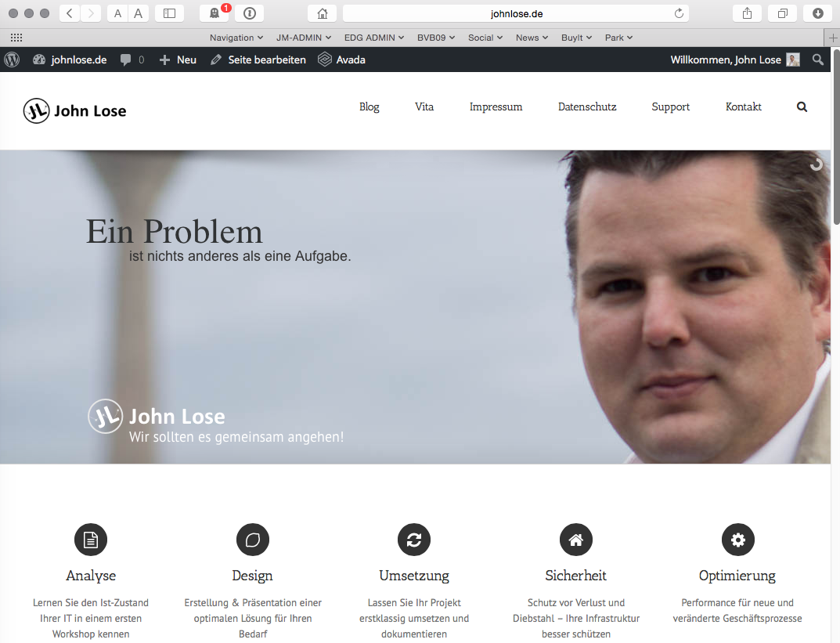Expand the JM-ADMIN bookmarks folder
This screenshot has height=643, width=840.
(x=304, y=38)
